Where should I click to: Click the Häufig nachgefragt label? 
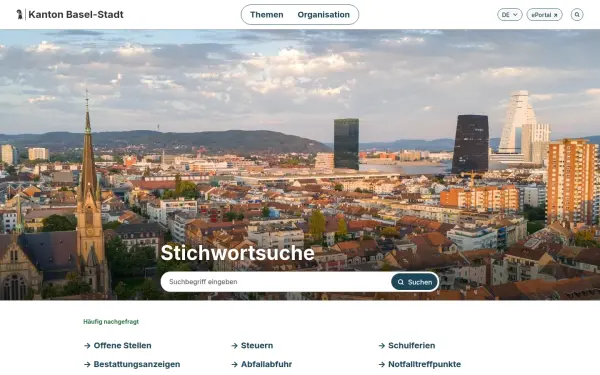(x=111, y=322)
